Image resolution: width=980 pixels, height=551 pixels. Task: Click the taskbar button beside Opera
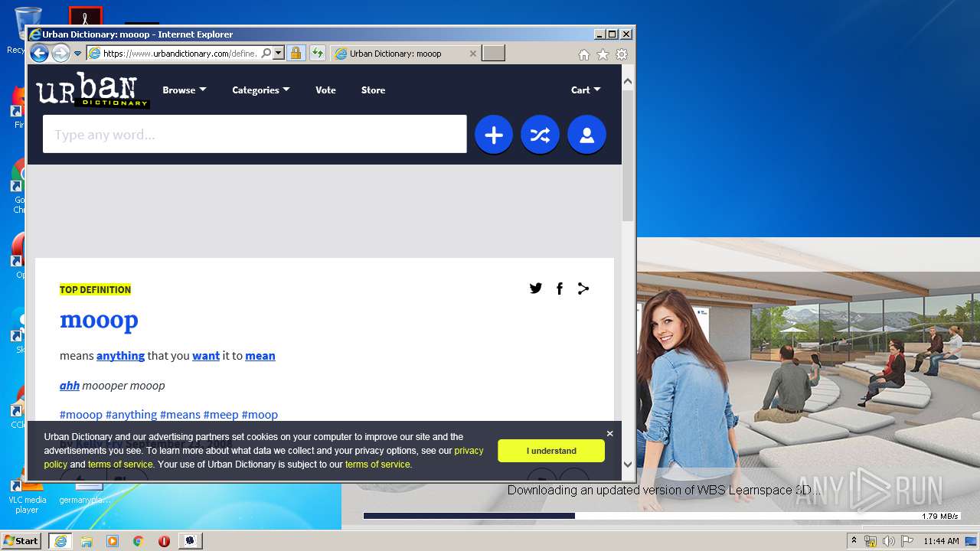click(x=191, y=540)
